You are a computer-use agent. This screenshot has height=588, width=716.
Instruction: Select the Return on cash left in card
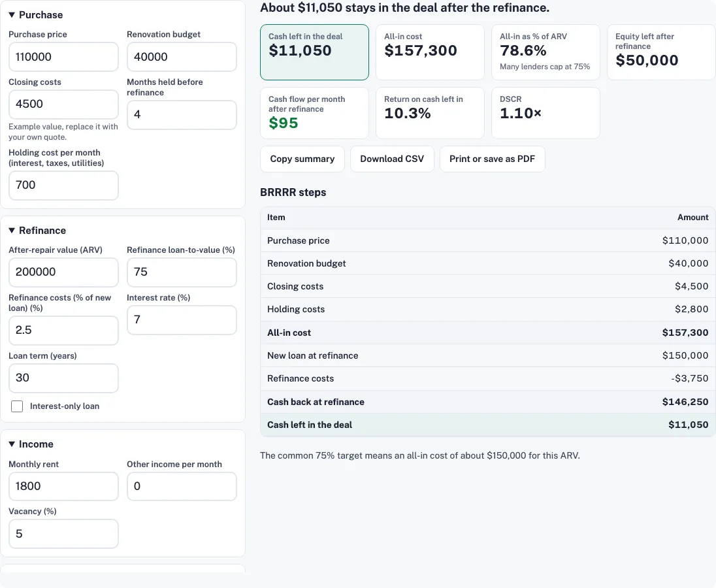(430, 113)
